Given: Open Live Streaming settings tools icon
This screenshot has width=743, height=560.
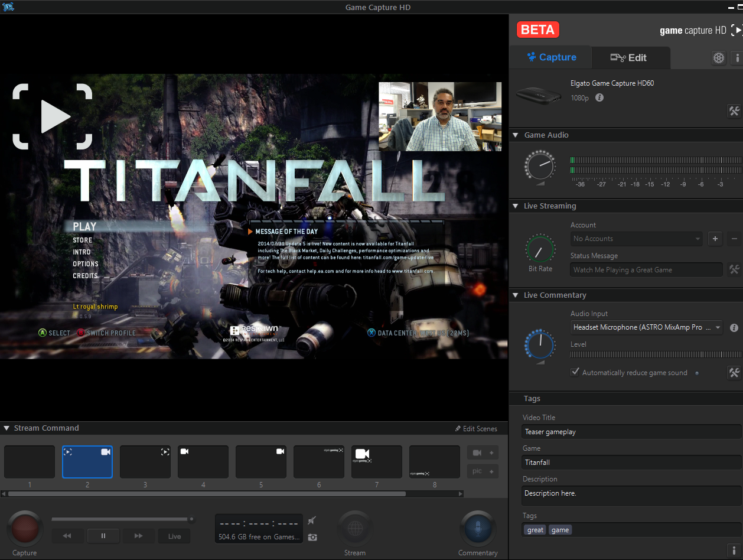Looking at the screenshot, I should 734,269.
